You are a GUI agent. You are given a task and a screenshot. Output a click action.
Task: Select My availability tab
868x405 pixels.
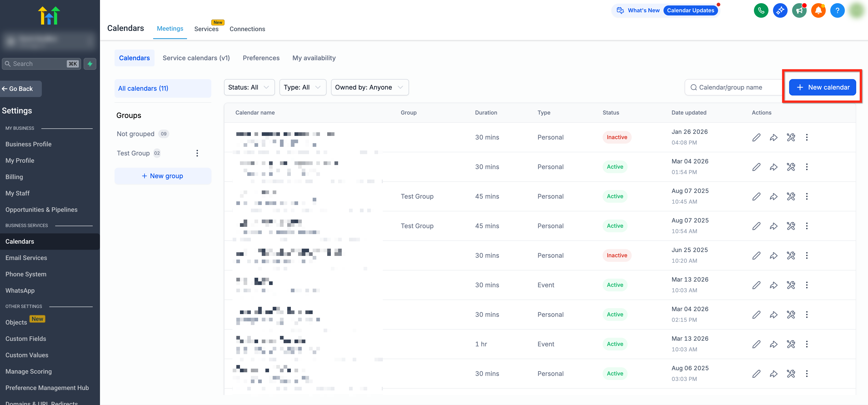click(314, 58)
